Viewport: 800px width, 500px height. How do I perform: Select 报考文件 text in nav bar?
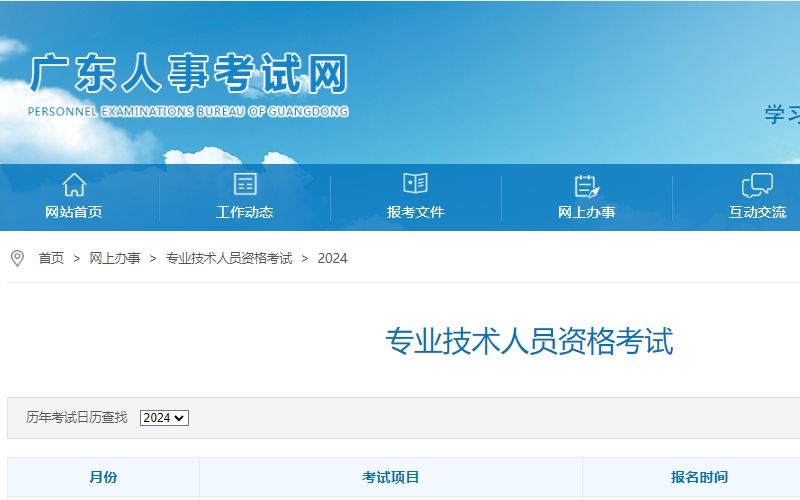415,212
